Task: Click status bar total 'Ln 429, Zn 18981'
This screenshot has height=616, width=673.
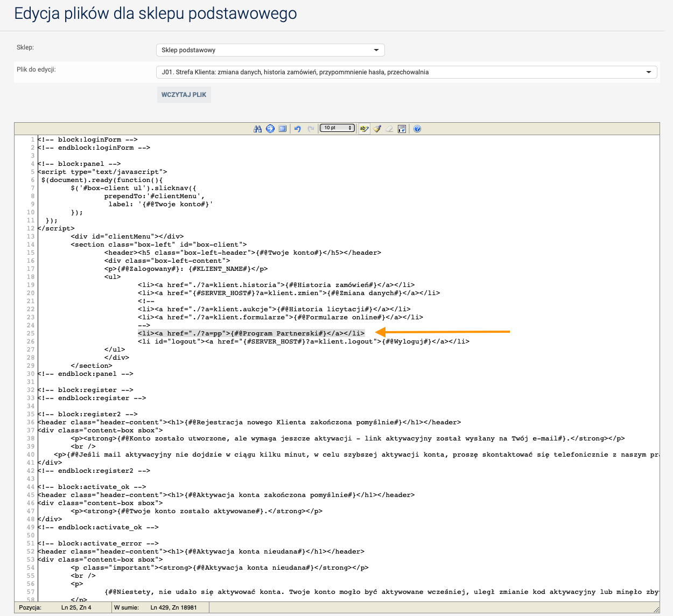Action: point(174,607)
